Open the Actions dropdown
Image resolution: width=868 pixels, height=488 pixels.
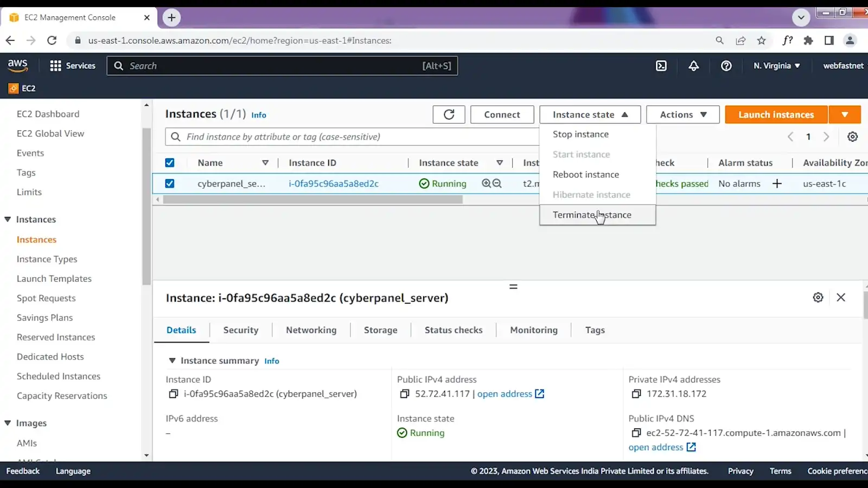[683, 114]
